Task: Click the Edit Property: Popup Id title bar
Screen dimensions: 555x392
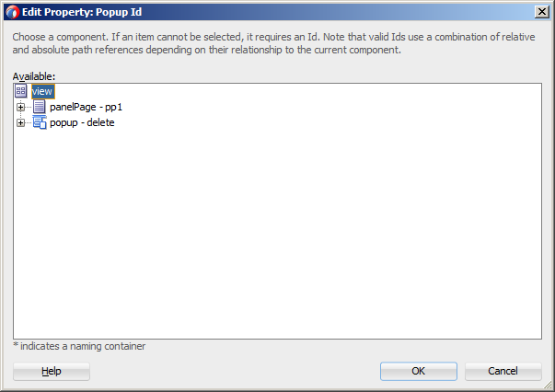Action: 278,12
